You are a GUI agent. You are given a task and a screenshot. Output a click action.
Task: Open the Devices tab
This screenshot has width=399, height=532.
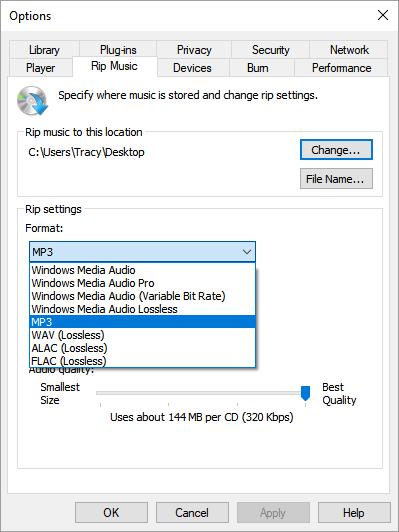pos(192,68)
